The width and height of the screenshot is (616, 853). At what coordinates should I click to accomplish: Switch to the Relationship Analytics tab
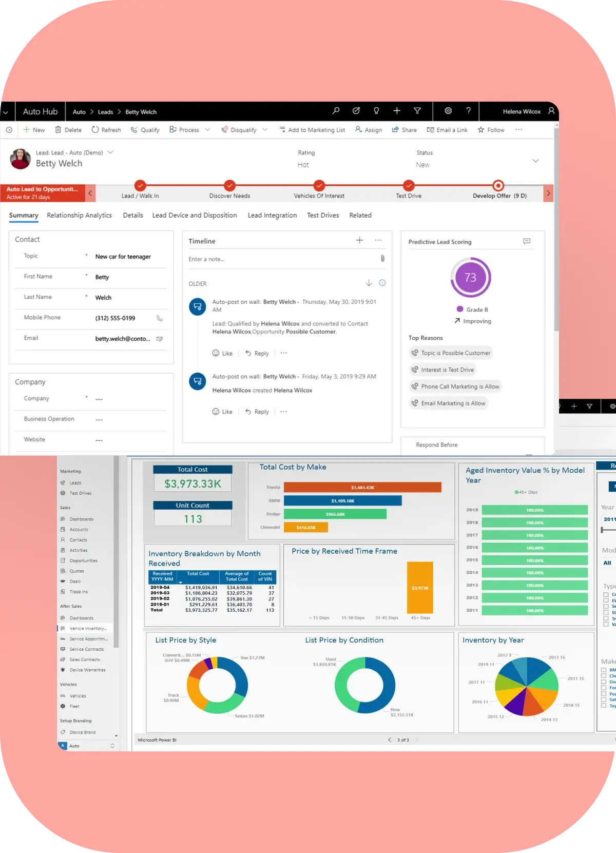point(79,216)
